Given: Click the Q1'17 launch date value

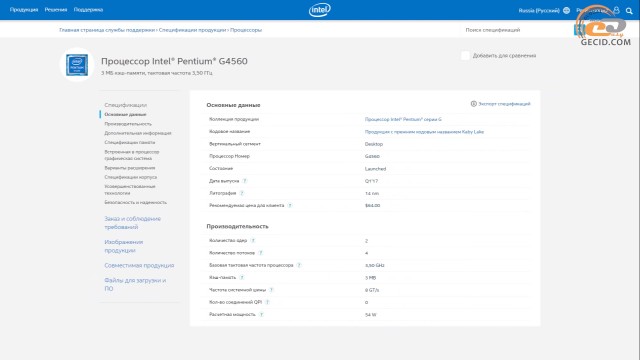Looking at the screenshot, I should click(x=371, y=181).
